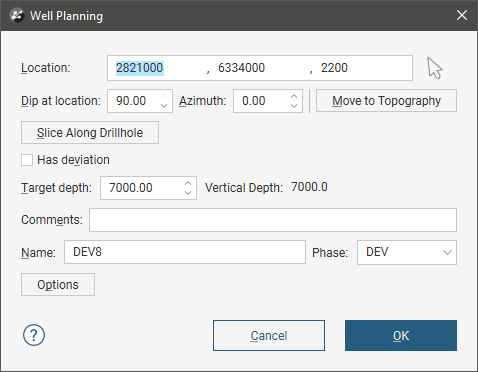Decrease the Azimuth value

(294, 106)
